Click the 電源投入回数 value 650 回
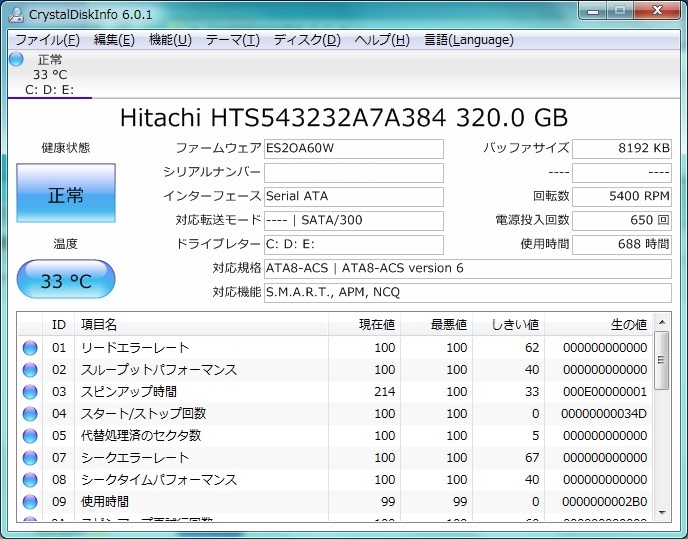 (x=622, y=221)
